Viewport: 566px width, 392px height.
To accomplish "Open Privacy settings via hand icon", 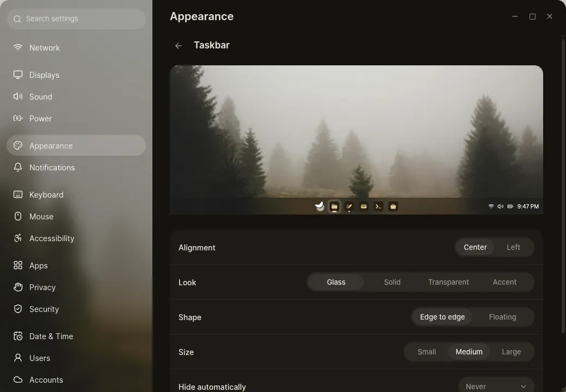I will pos(17,287).
